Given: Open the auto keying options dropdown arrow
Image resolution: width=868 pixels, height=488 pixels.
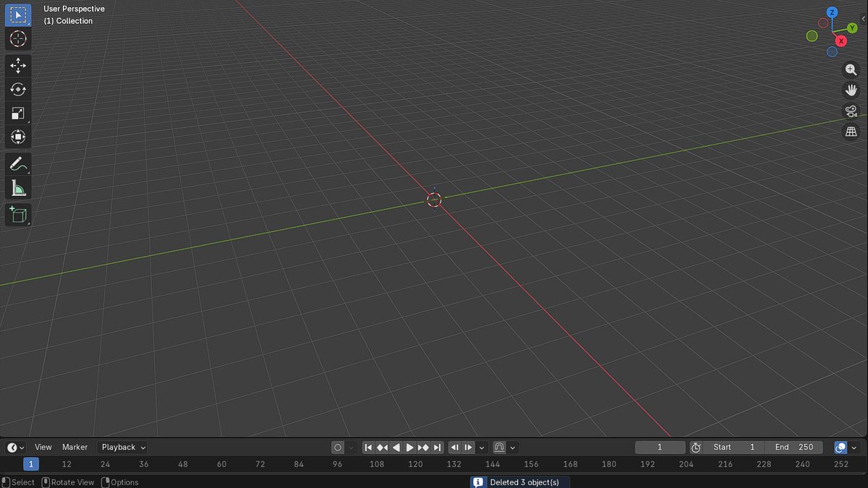Looking at the screenshot, I should click(351, 448).
